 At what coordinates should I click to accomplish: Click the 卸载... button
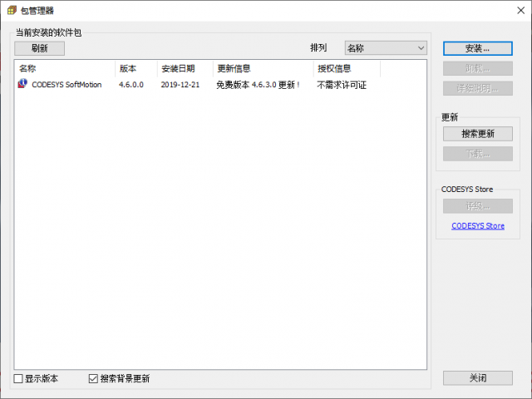pos(477,68)
